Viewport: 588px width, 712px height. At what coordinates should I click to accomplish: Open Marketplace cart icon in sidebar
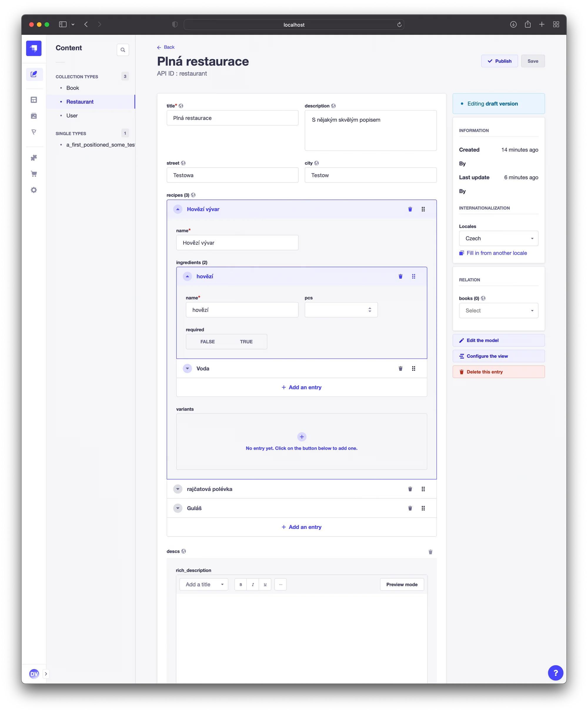[34, 174]
